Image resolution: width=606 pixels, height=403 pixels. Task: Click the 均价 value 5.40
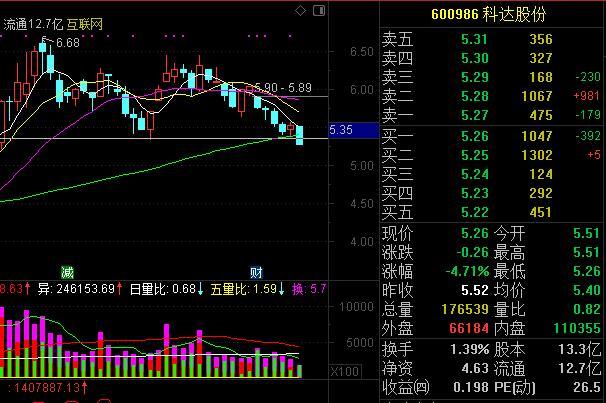[x=587, y=290]
